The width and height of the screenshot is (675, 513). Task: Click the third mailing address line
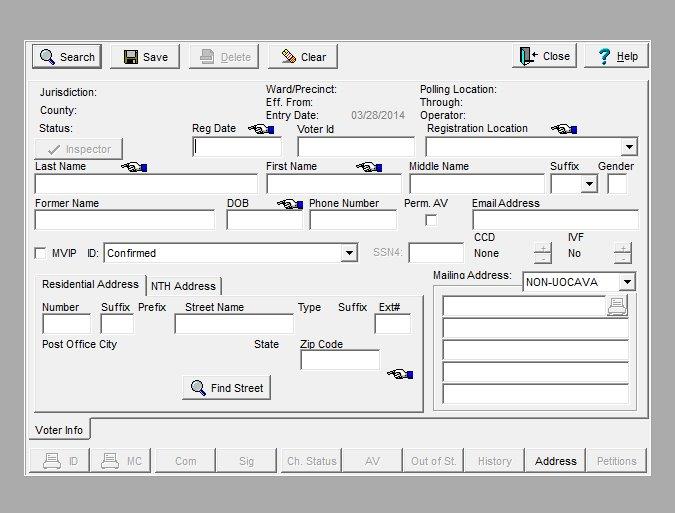click(536, 350)
